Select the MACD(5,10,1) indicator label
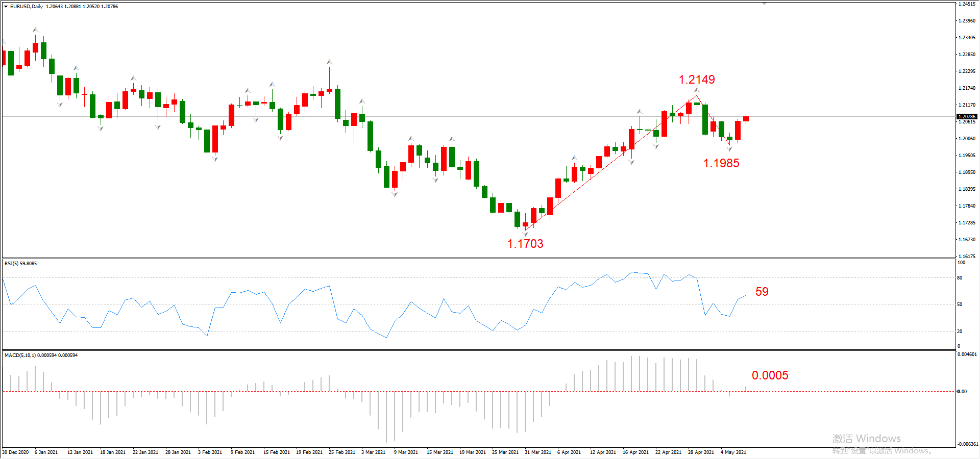 (41, 355)
